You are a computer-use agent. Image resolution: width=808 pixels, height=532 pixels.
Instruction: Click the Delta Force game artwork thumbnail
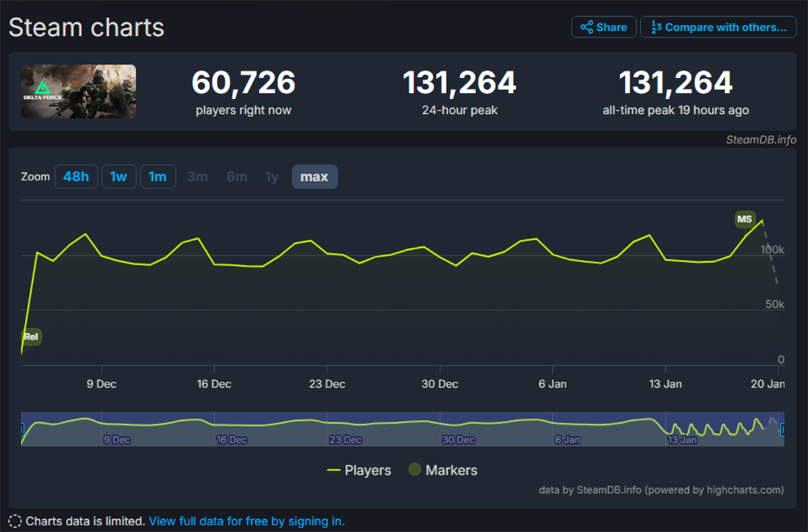(x=78, y=91)
